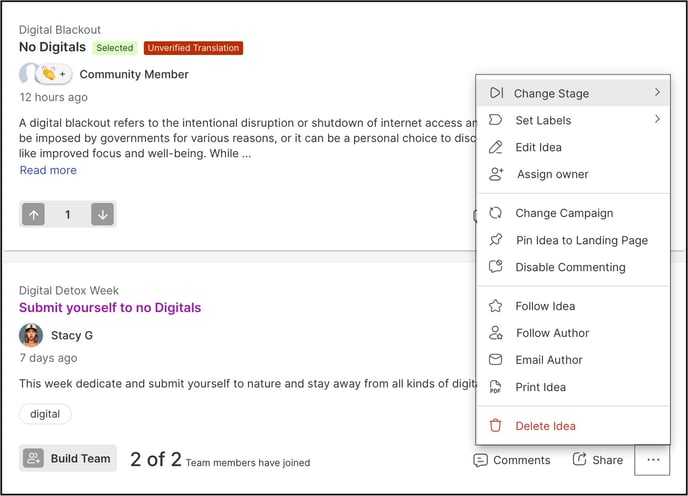Click the Selected stage label

[115, 47]
